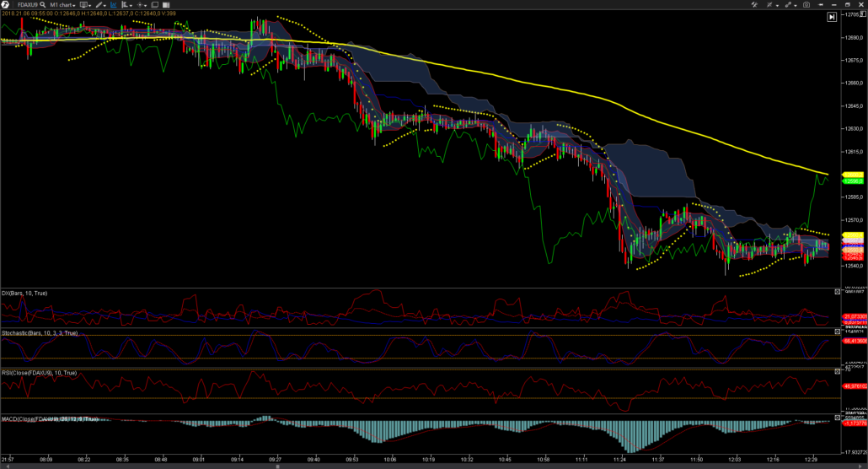Click the 12540,0 price axis label
The image size is (868, 469).
pyautogui.click(x=855, y=266)
